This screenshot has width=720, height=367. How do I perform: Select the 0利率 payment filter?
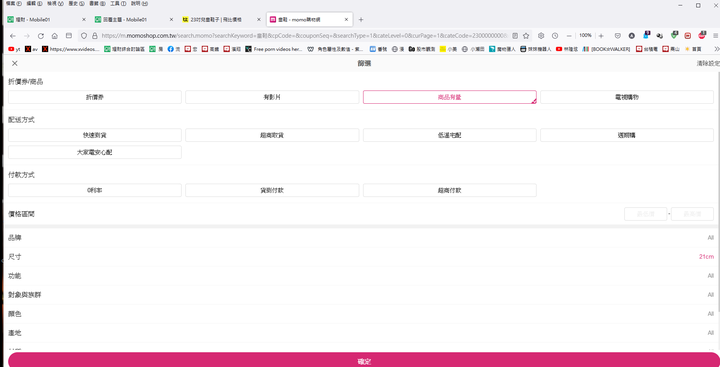click(95, 190)
